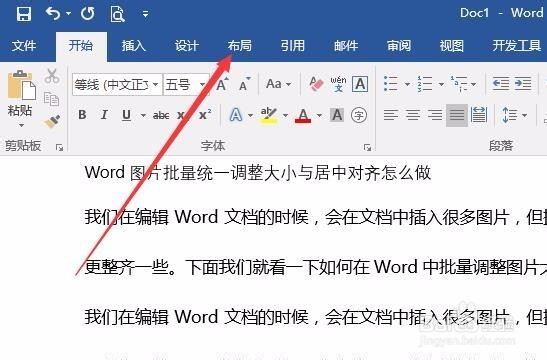
Task: Increase font size with the larger A
Action: [222, 84]
